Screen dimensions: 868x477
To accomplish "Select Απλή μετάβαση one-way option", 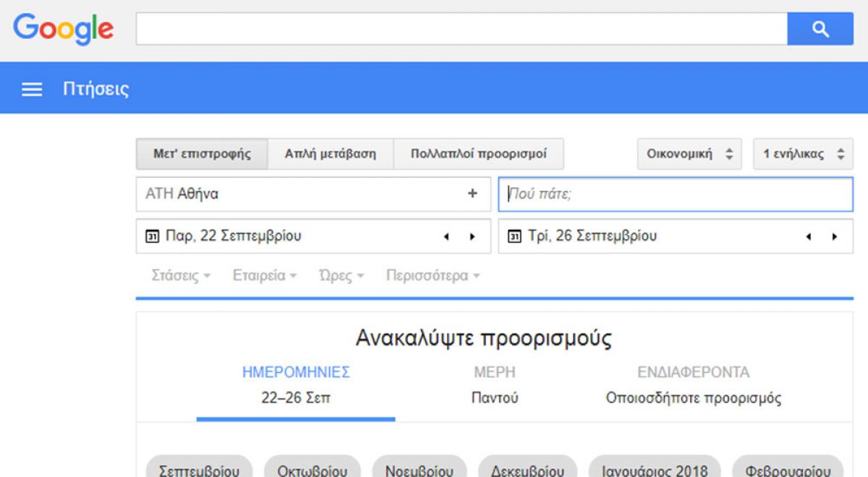I will [x=331, y=154].
